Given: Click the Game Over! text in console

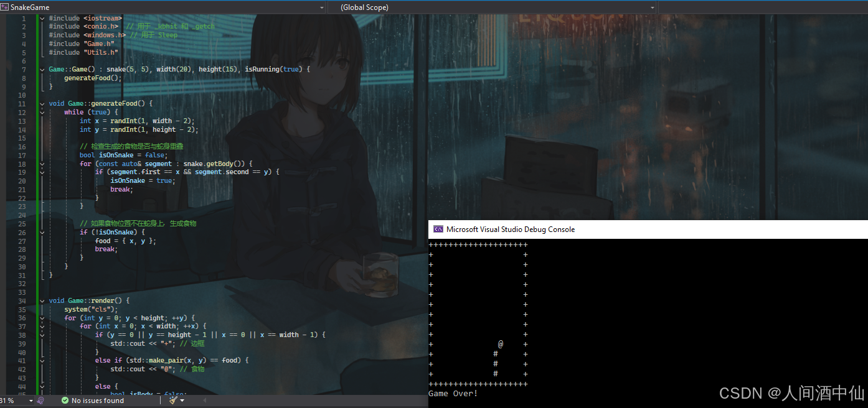Looking at the screenshot, I should pyautogui.click(x=453, y=394).
